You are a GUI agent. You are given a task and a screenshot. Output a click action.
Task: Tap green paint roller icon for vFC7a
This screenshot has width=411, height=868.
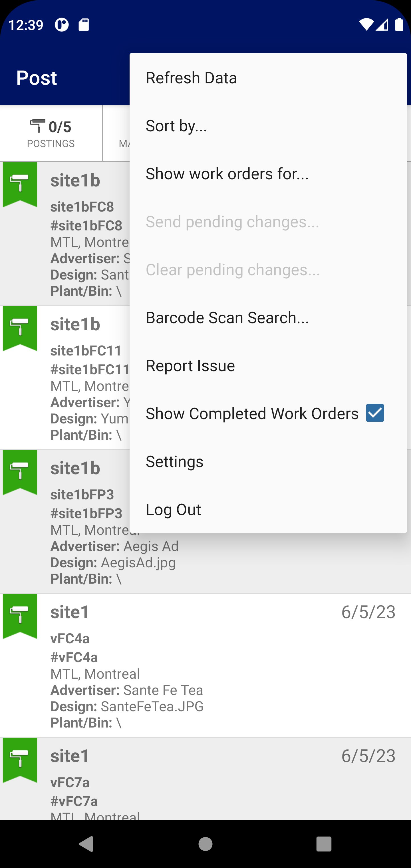click(20, 759)
